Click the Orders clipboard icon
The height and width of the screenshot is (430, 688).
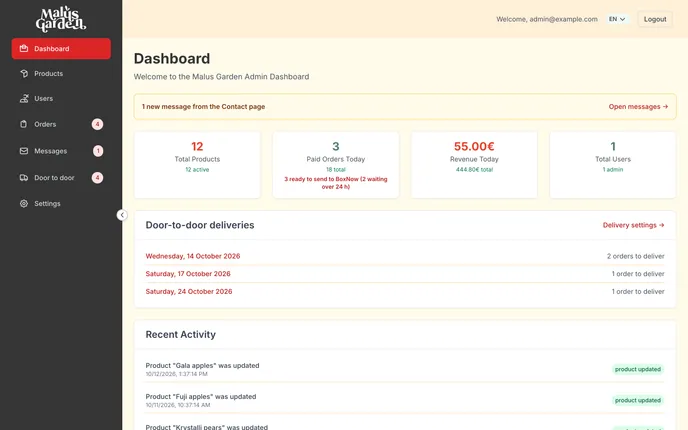[x=24, y=124]
